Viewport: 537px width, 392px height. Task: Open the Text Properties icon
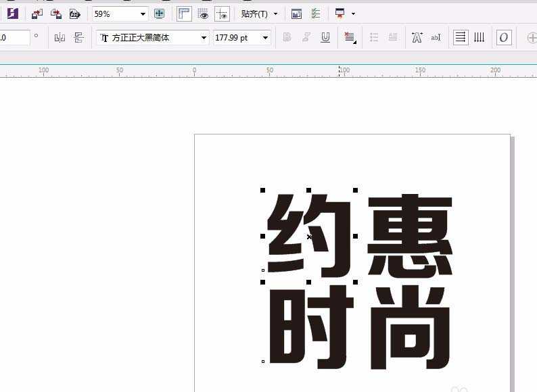coord(417,38)
